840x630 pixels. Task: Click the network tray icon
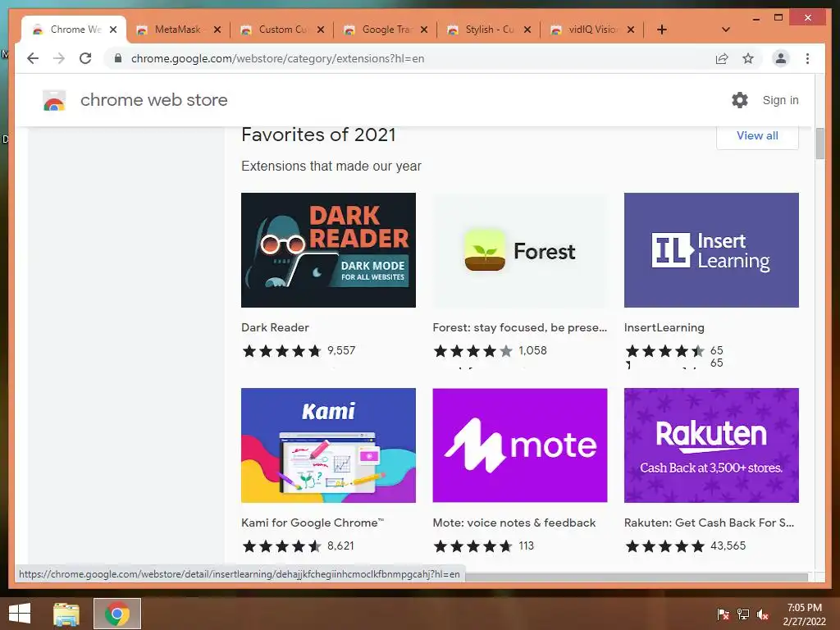tap(743, 614)
